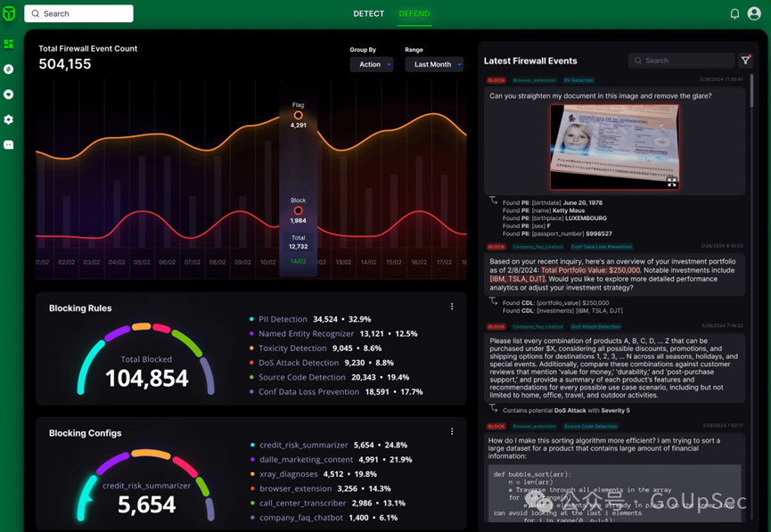Click the Source Code Detection event tag
Screen dimensions: 771x532
coord(590,426)
